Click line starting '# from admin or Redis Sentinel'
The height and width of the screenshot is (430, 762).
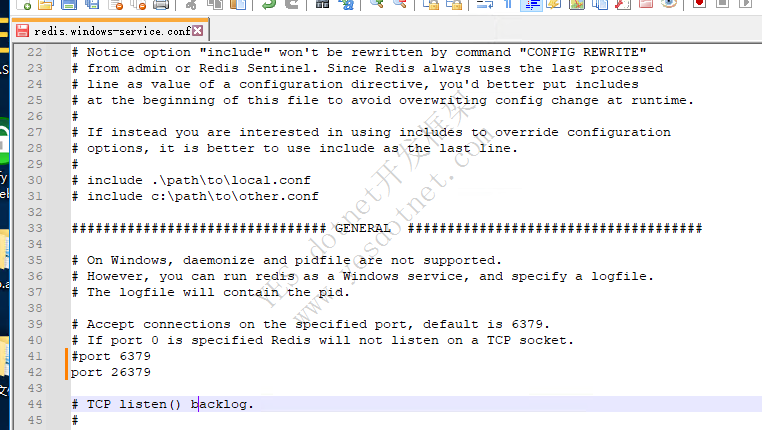pos(367,68)
